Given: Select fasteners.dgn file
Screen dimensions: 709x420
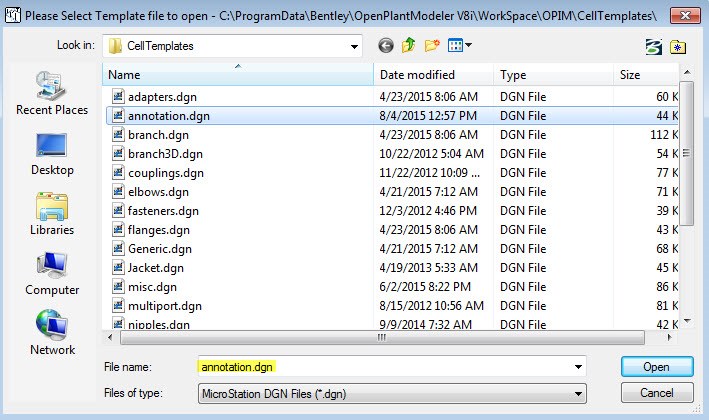Looking at the screenshot, I should click(x=163, y=211).
